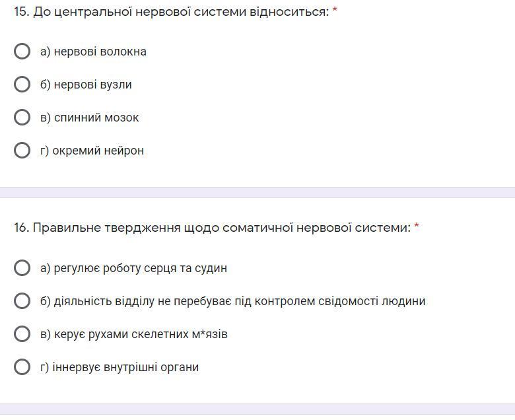Image resolution: width=515 pixels, height=420 pixels.
Task: Click the text 'іннервує внутрішні органи'
Action: (x=125, y=367)
